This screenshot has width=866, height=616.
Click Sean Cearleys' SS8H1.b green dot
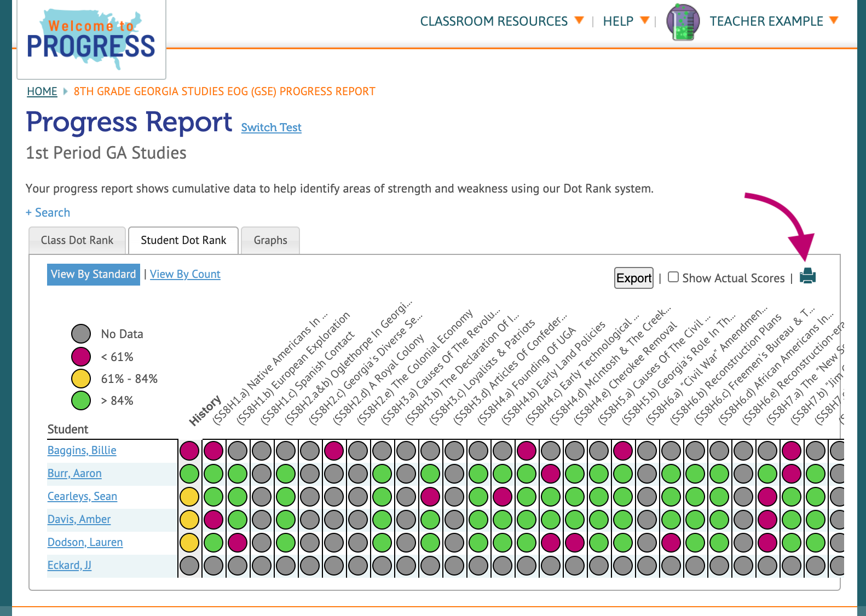click(x=238, y=497)
